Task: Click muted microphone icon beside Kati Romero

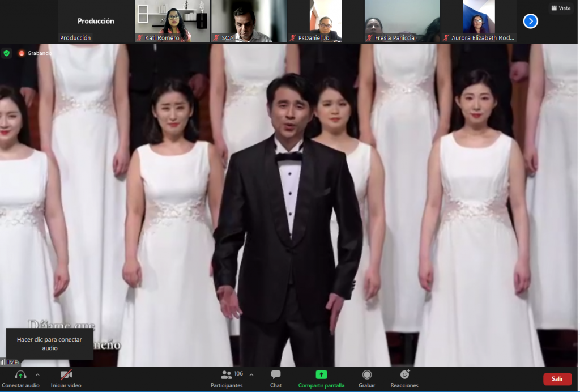Action: tap(140, 38)
